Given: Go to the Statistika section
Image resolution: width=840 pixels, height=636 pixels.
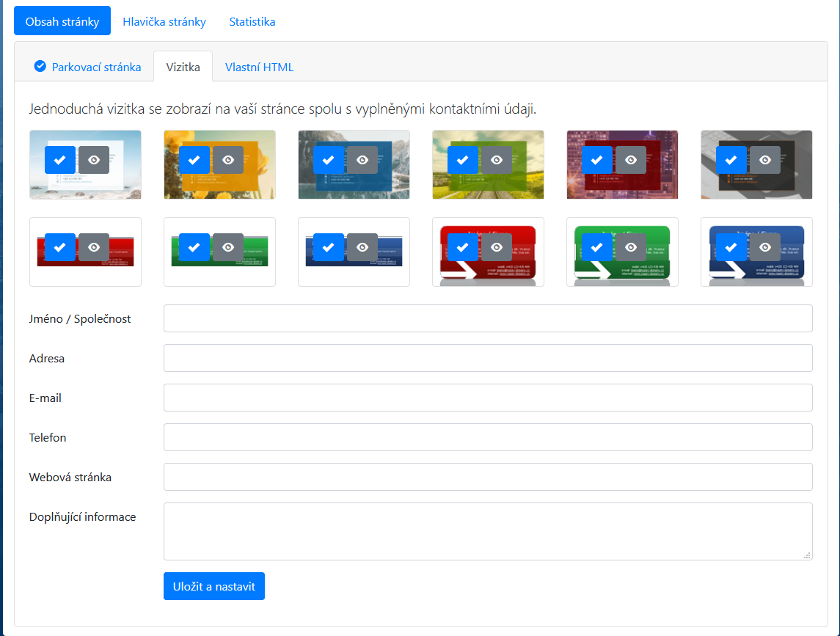Looking at the screenshot, I should pyautogui.click(x=252, y=21).
